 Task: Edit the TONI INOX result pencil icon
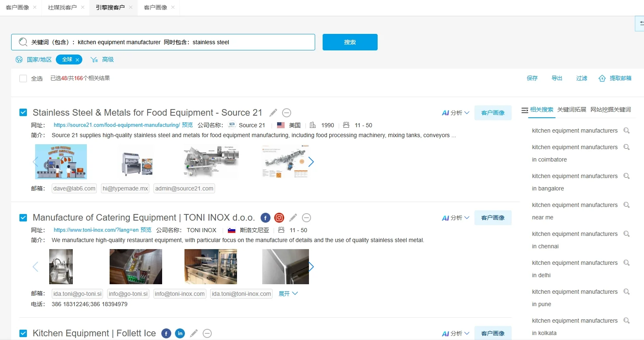pos(293,218)
